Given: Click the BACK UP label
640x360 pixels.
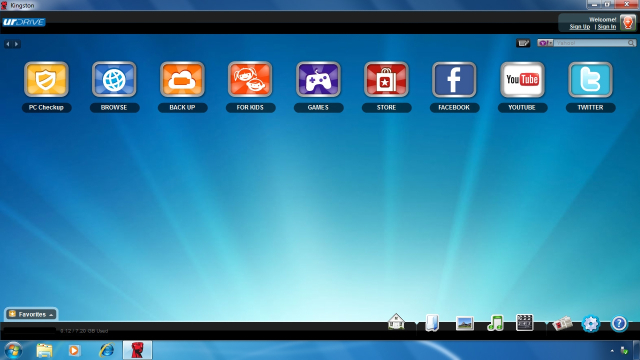Looking at the screenshot, I should (x=182, y=107).
